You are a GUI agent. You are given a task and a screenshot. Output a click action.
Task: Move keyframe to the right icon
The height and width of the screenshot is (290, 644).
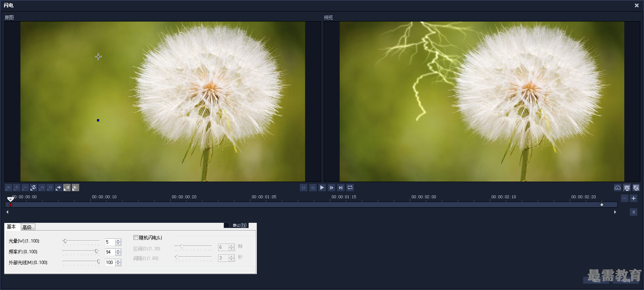[x=50, y=188]
